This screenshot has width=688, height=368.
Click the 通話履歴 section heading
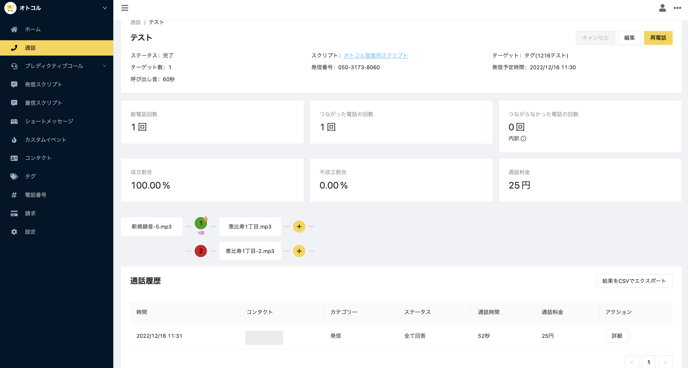click(145, 281)
